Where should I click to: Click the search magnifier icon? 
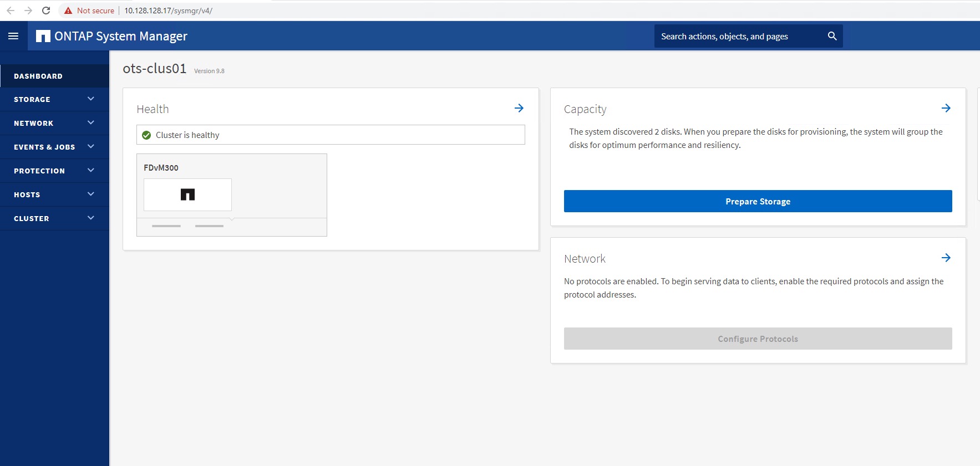[832, 36]
